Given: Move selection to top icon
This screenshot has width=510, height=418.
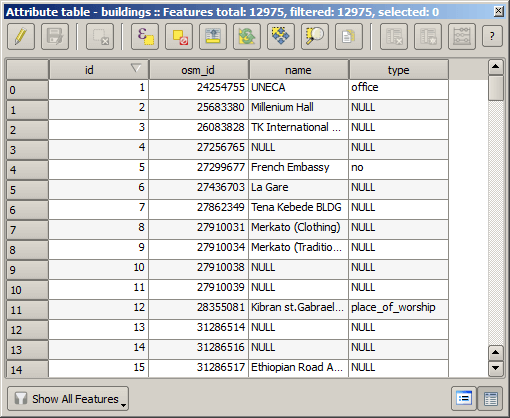Looking at the screenshot, I should [213, 37].
